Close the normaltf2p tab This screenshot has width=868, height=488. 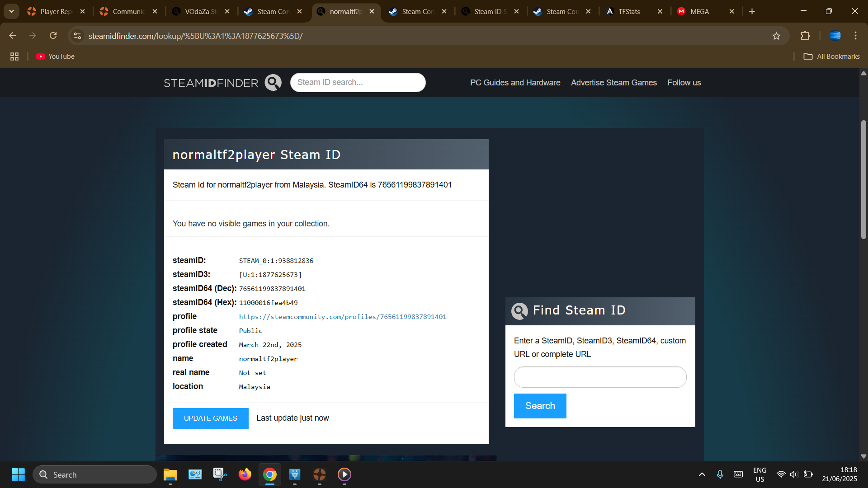pos(372,11)
